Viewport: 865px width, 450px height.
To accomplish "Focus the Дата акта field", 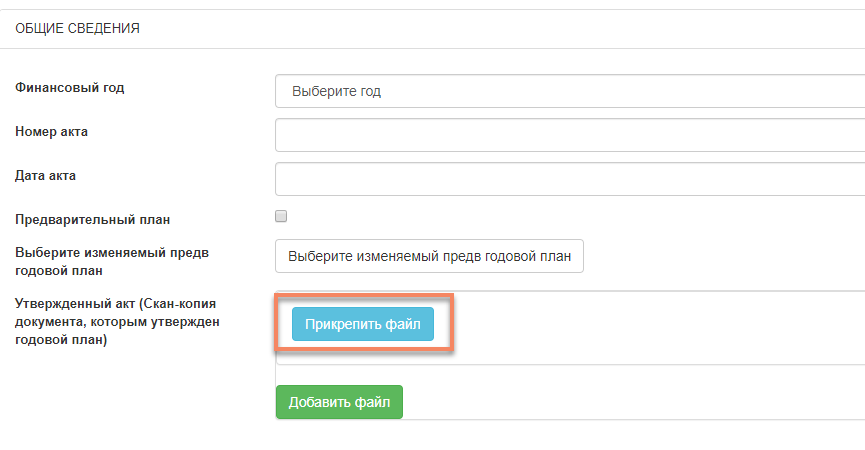I will (570, 179).
